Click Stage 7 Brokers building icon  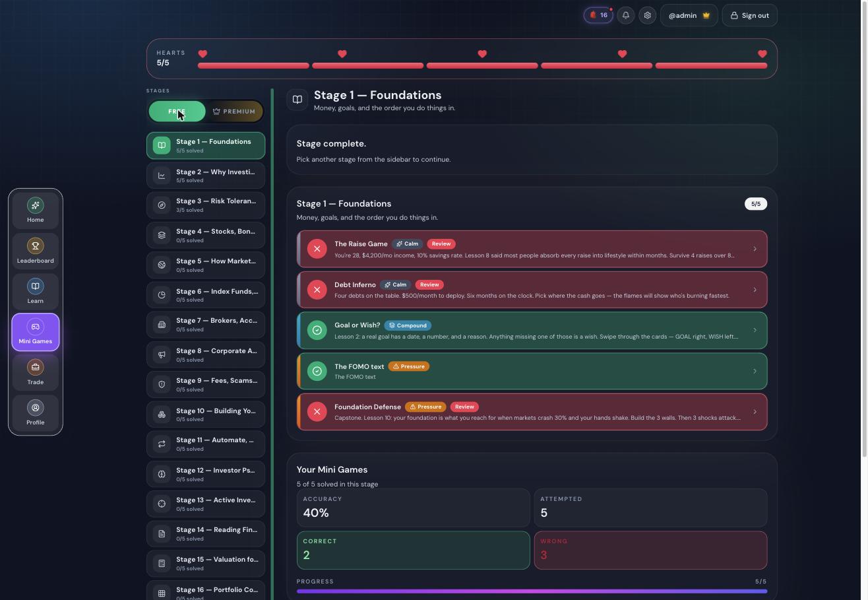click(162, 325)
